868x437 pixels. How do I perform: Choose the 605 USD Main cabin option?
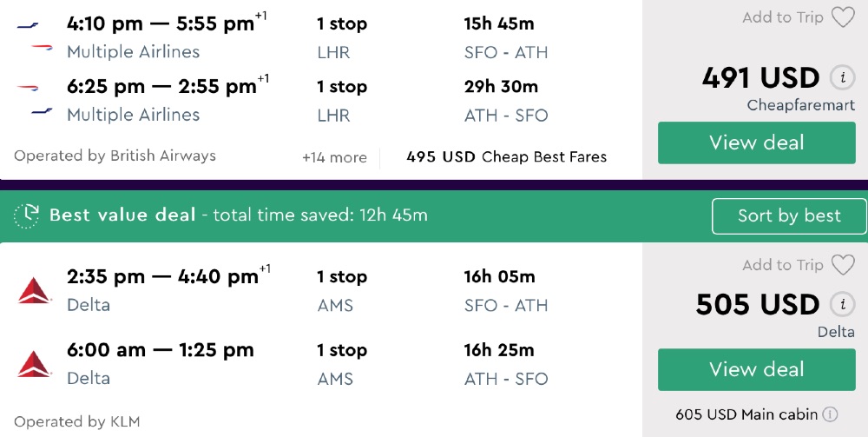747,414
